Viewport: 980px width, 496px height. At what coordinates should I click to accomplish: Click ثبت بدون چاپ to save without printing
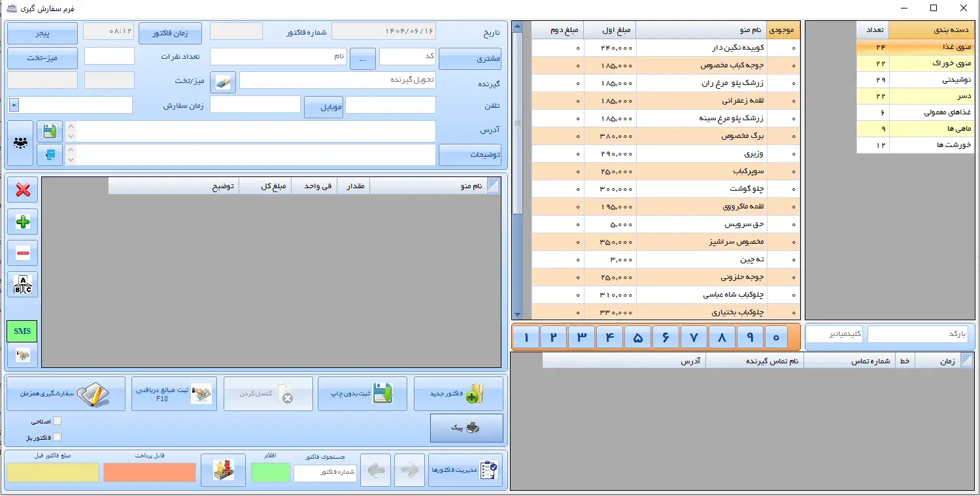(x=362, y=393)
